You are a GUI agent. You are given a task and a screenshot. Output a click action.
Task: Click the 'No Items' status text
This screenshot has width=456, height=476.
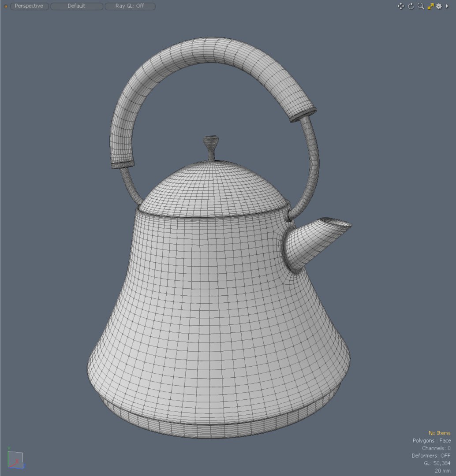click(439, 433)
